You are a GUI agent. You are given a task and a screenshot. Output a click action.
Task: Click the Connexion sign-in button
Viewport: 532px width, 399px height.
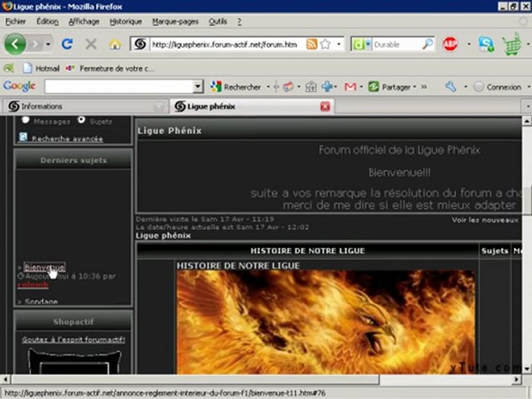498,87
